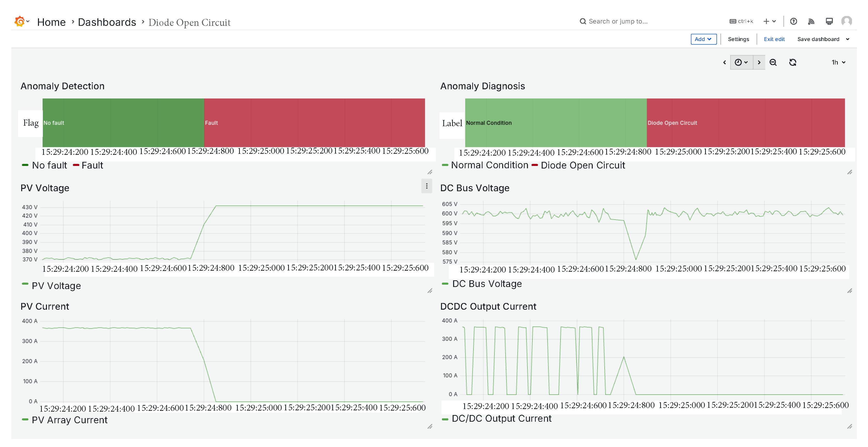
Task: Open the news feed RSS icon
Action: pos(811,22)
